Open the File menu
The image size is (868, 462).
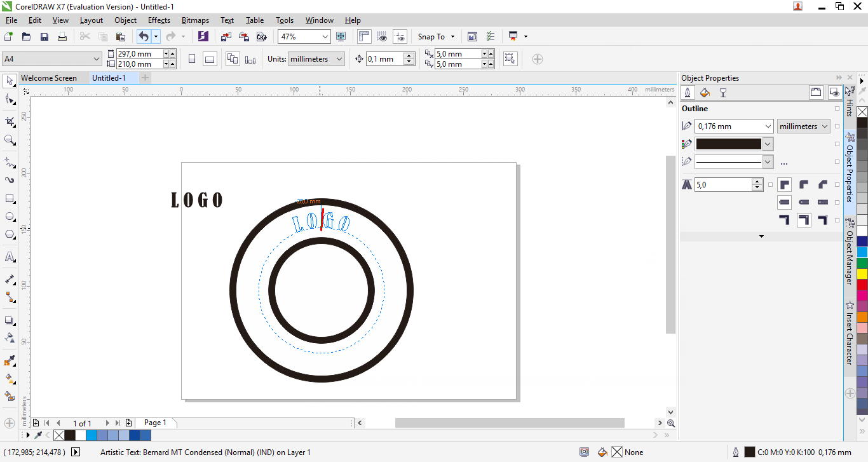tap(11, 20)
